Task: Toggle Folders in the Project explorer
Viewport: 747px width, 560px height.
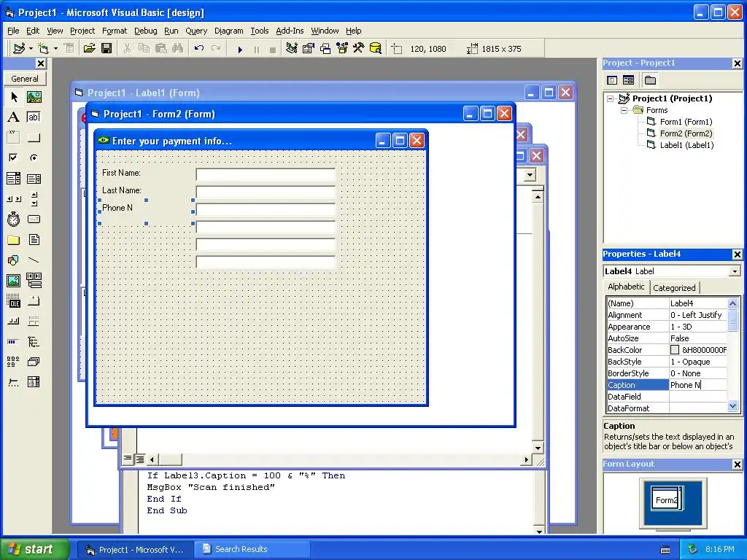Action: pyautogui.click(x=650, y=80)
